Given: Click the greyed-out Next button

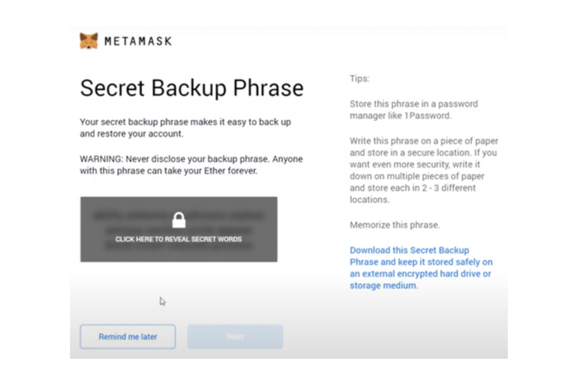Looking at the screenshot, I should [x=235, y=337].
